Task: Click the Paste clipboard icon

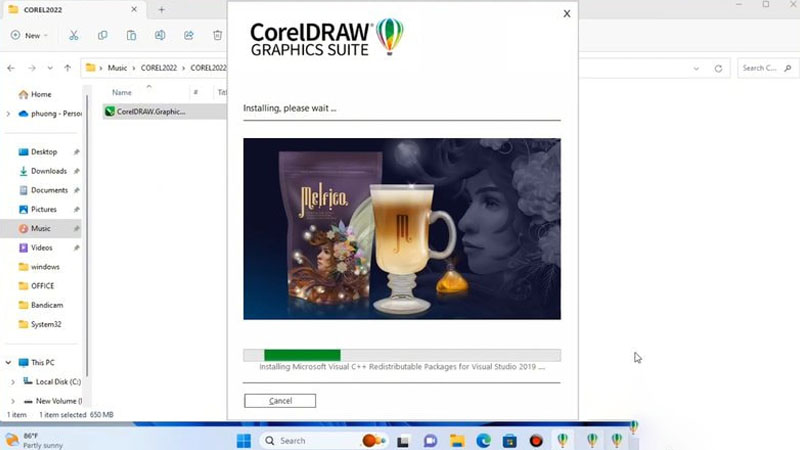Action: tap(131, 35)
